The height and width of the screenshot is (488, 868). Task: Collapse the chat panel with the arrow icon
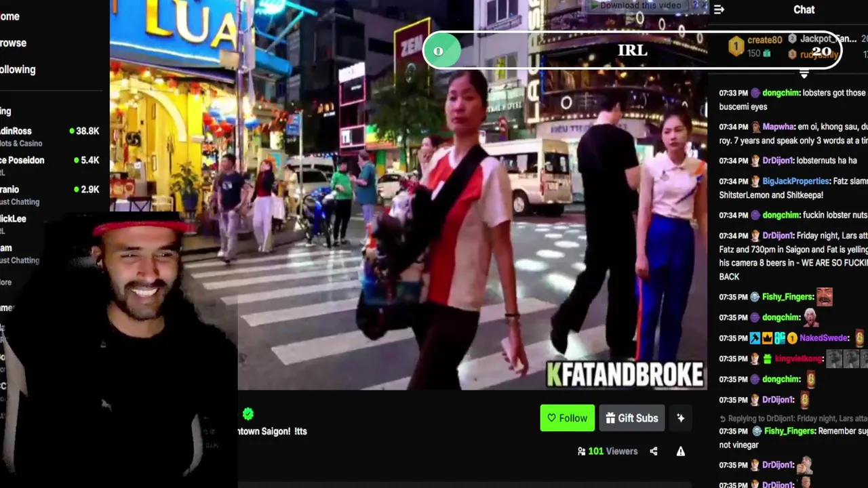coord(719,9)
